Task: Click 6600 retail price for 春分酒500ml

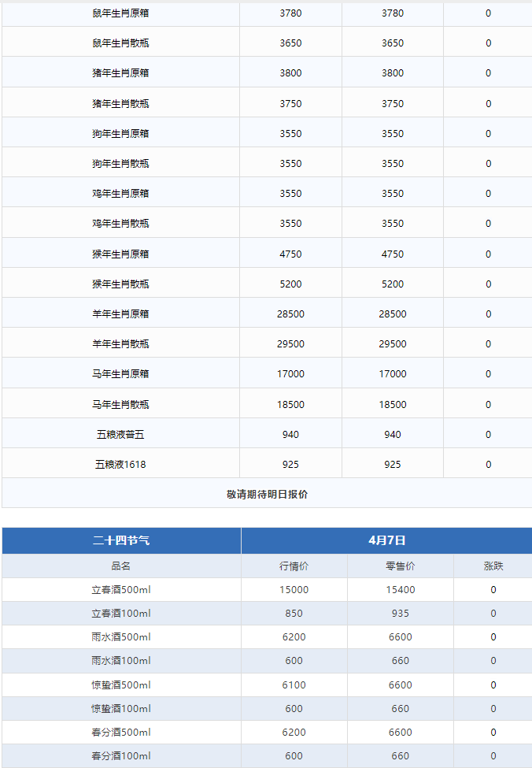Action: tap(401, 732)
